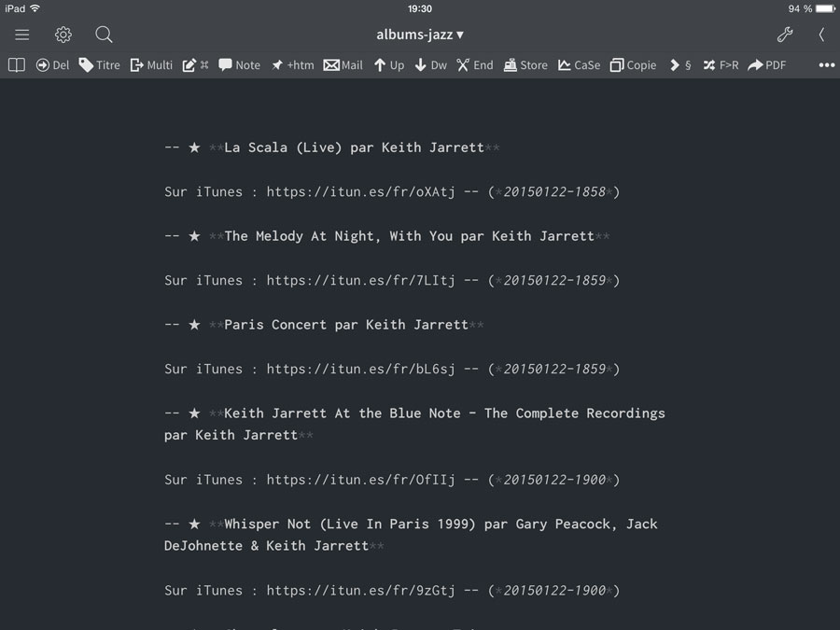The image size is (840, 630).
Task: Tap the Copie copy action
Action: coord(633,65)
